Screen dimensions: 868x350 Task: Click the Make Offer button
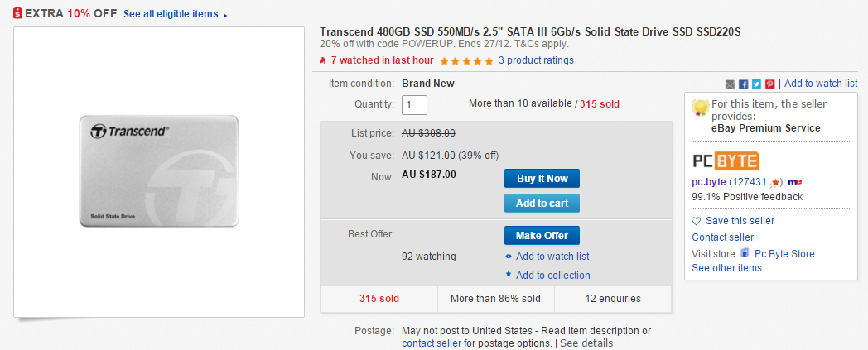[542, 235]
